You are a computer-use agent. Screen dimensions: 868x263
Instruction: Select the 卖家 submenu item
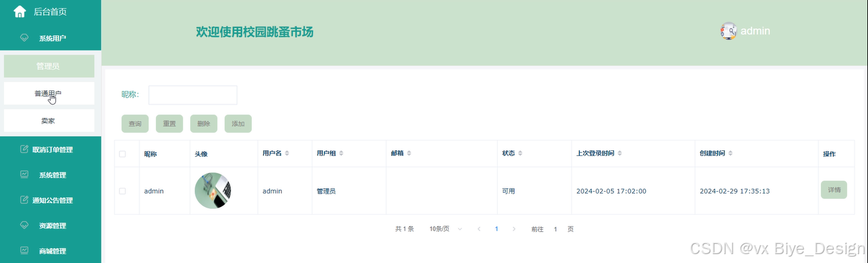49,120
